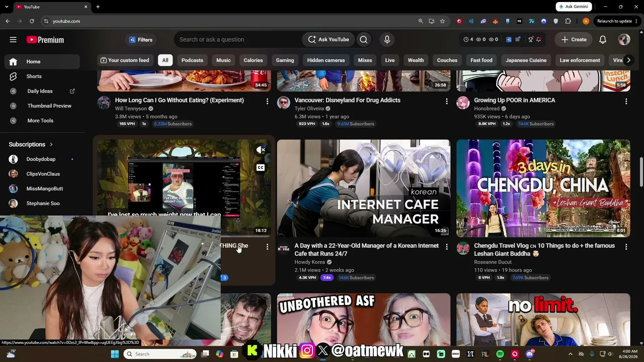
Task: Open More Tools in the sidebar
Action: [x=42, y=121]
